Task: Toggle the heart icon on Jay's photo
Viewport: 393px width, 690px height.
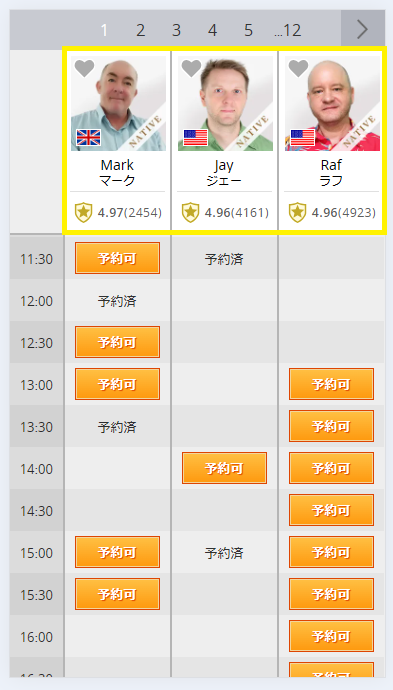Action: tap(191, 68)
